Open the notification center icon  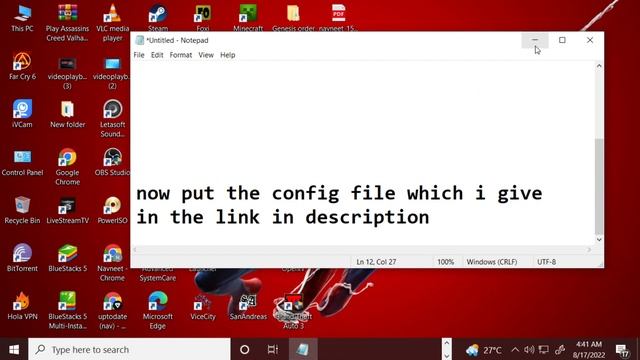point(623,350)
